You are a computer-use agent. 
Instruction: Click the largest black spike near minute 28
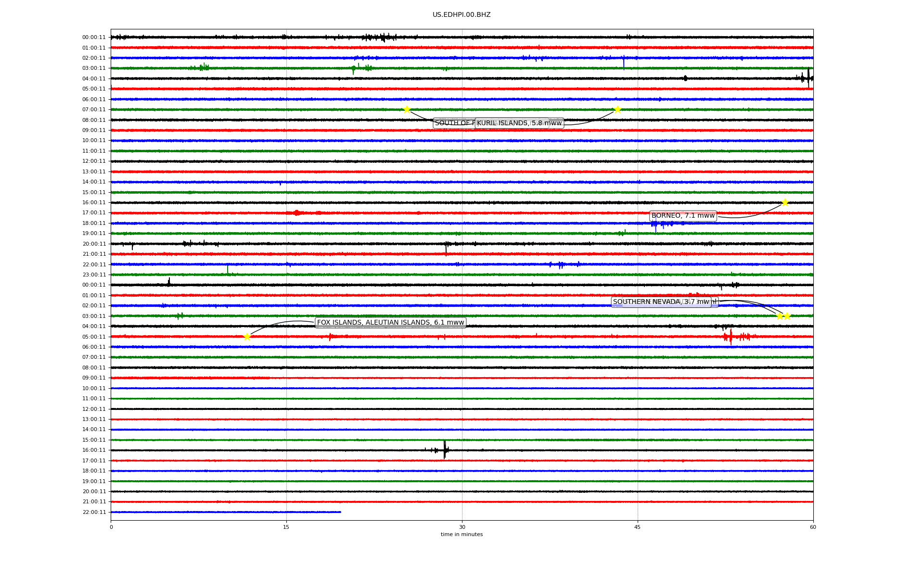tap(444, 449)
